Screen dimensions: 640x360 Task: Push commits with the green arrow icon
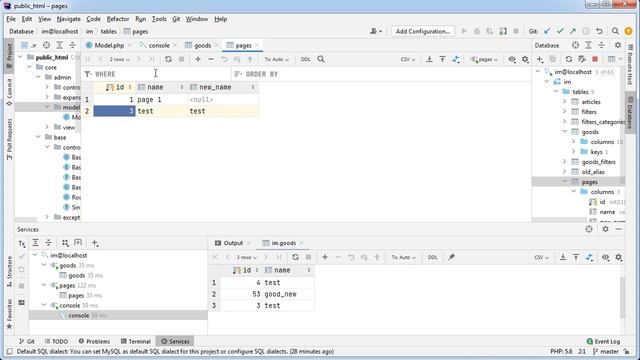573,31
